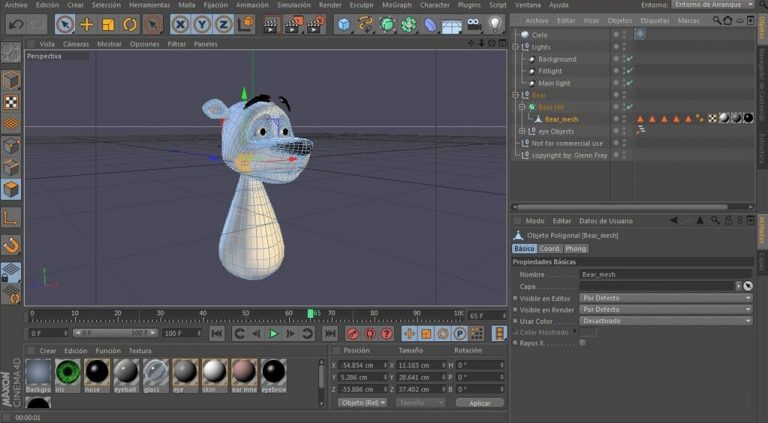Screen dimensions: 768x423
Task: Open material manager Crear menu
Action: click(48, 351)
